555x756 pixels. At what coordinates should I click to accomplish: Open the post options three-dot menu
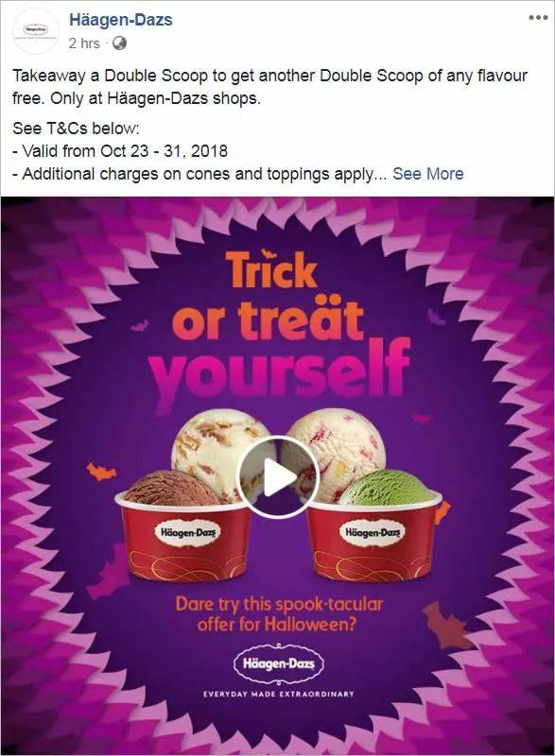click(x=538, y=18)
